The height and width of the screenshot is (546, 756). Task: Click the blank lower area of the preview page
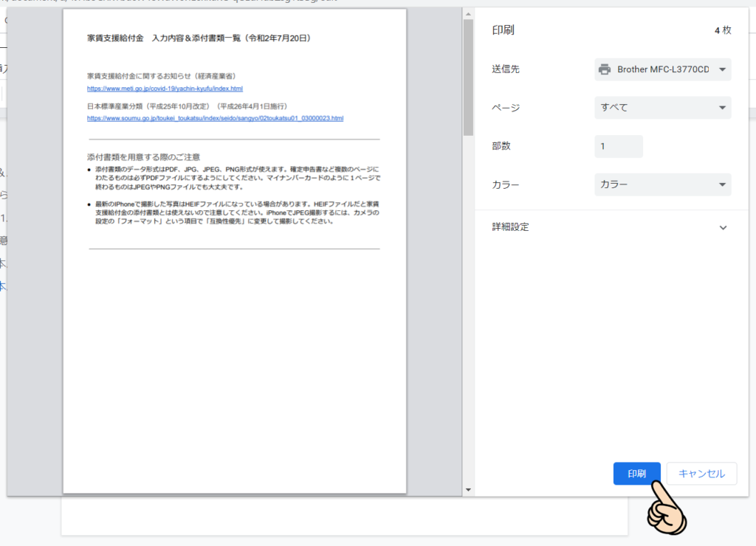(x=234, y=369)
